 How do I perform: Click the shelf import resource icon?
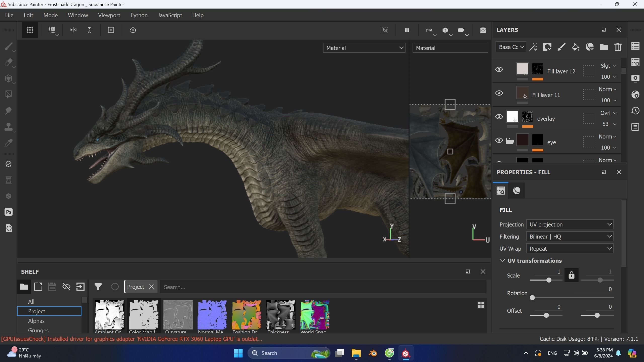coord(80,287)
